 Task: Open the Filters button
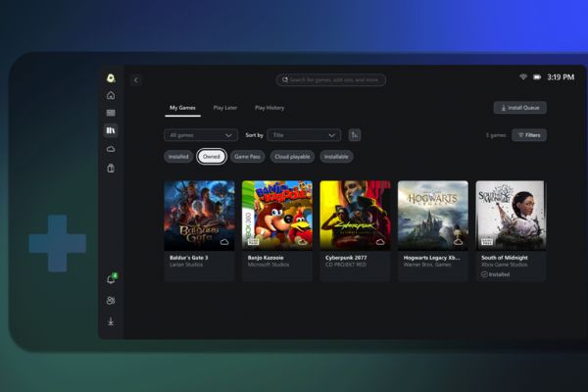click(x=529, y=135)
